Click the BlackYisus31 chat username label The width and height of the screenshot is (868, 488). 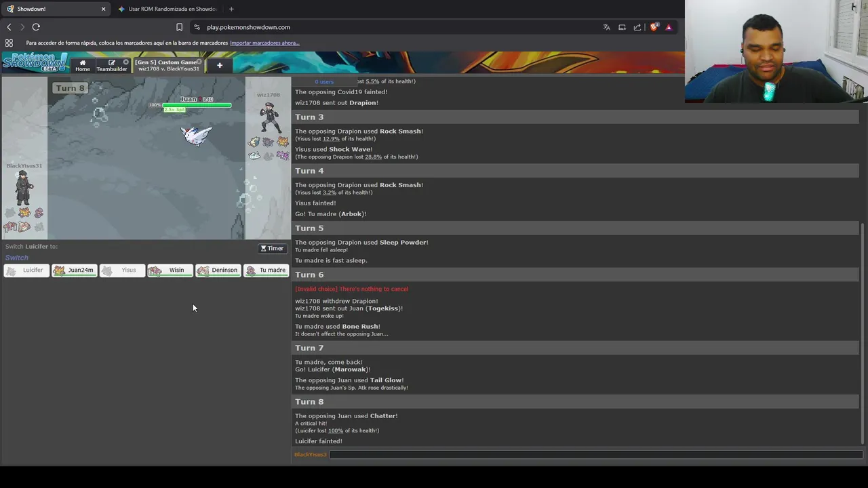coord(311,455)
